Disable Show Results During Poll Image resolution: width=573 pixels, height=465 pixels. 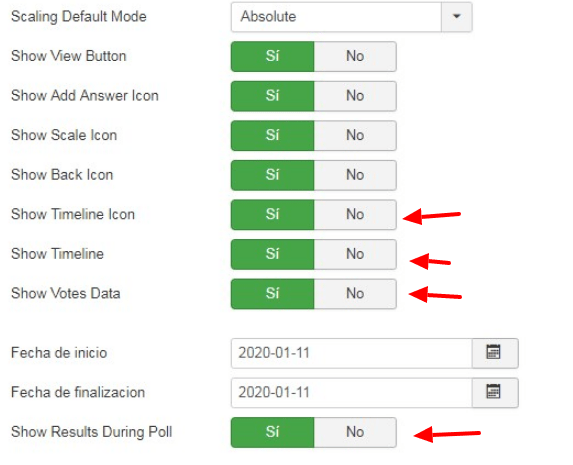[355, 432]
